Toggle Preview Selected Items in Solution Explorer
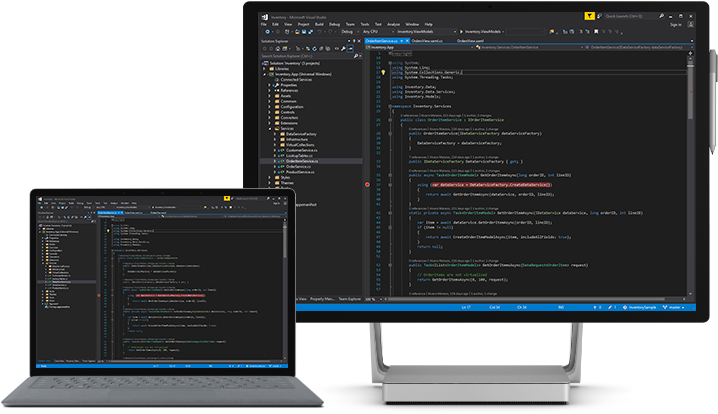The height and width of the screenshot is (414, 718). click(350, 49)
